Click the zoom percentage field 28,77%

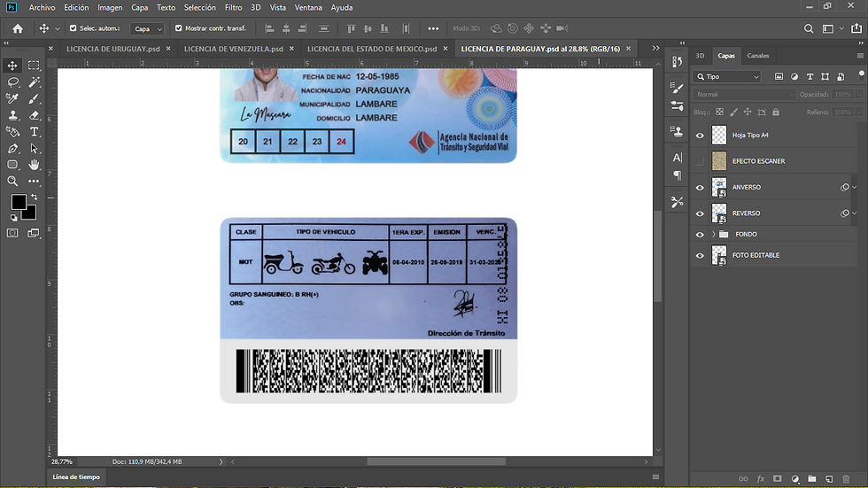click(62, 461)
